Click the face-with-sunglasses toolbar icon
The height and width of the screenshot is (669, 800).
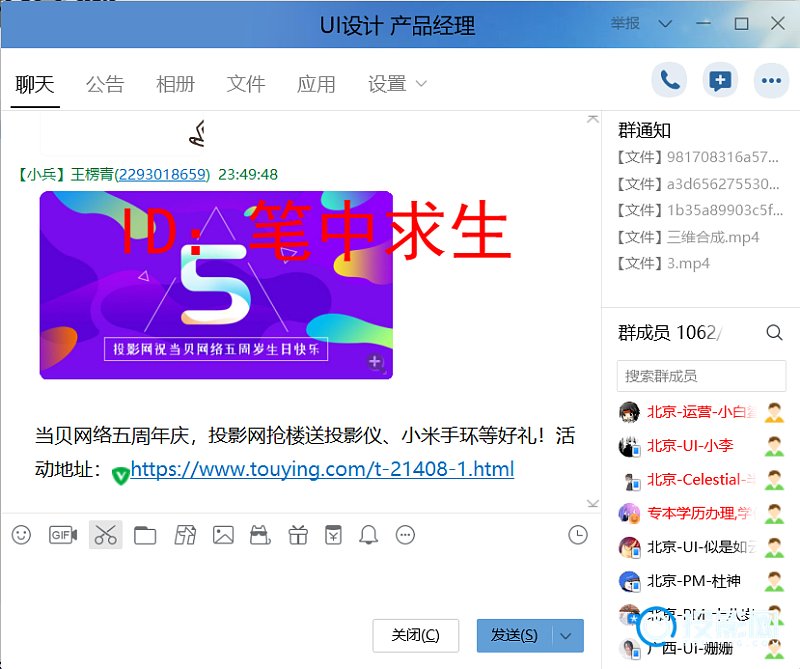tap(260, 535)
